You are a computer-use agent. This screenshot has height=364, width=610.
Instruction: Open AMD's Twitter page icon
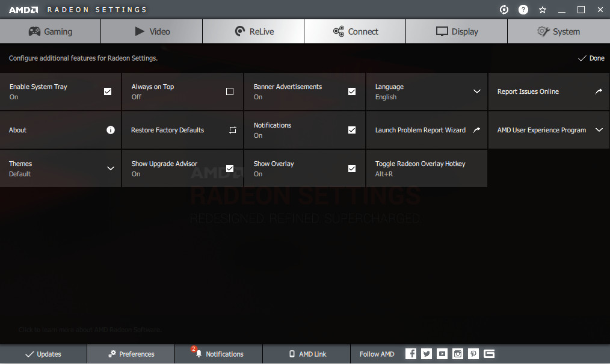click(427, 354)
